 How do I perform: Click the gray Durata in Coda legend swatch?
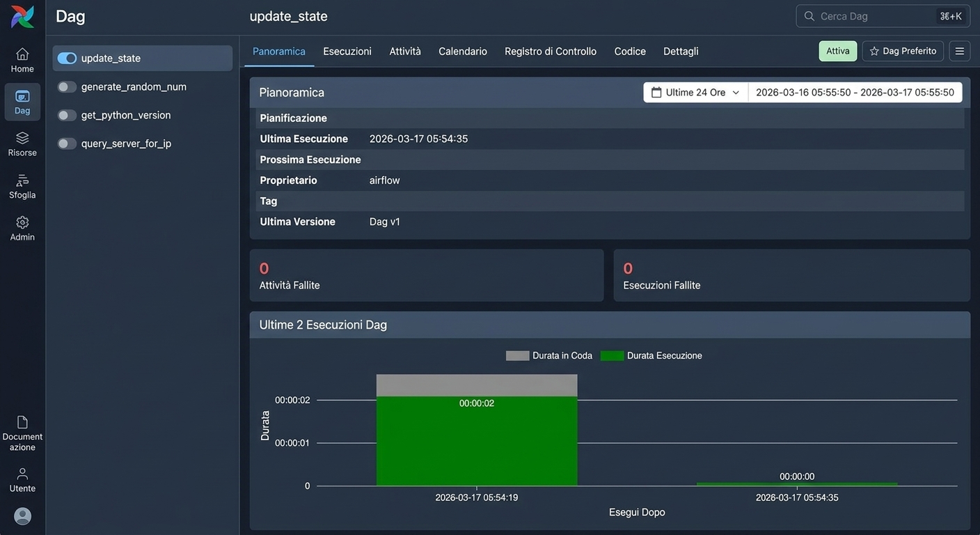[x=517, y=356]
